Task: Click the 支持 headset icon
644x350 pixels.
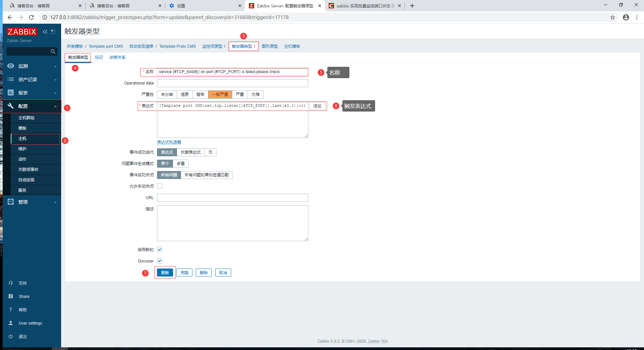Action: pyautogui.click(x=11, y=283)
